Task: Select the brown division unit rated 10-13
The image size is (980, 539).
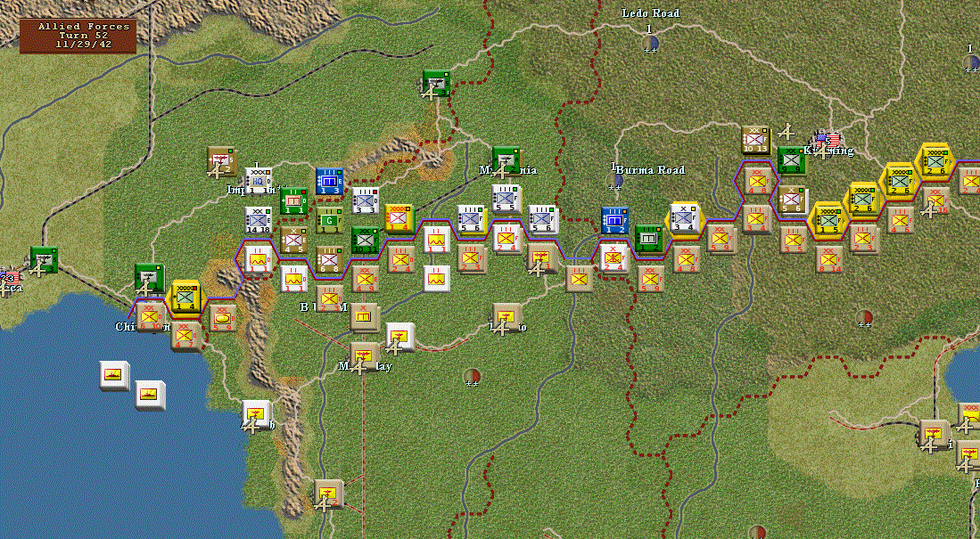Action: 755,141
